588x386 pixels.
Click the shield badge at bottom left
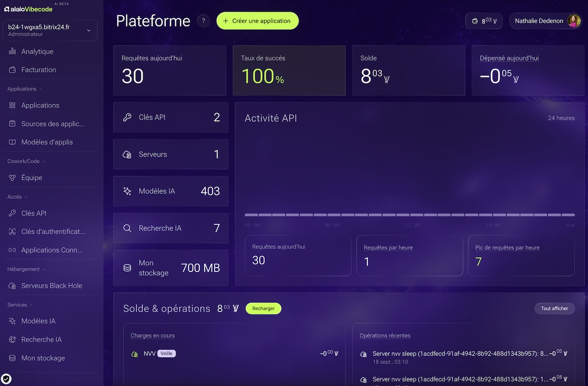[6, 379]
